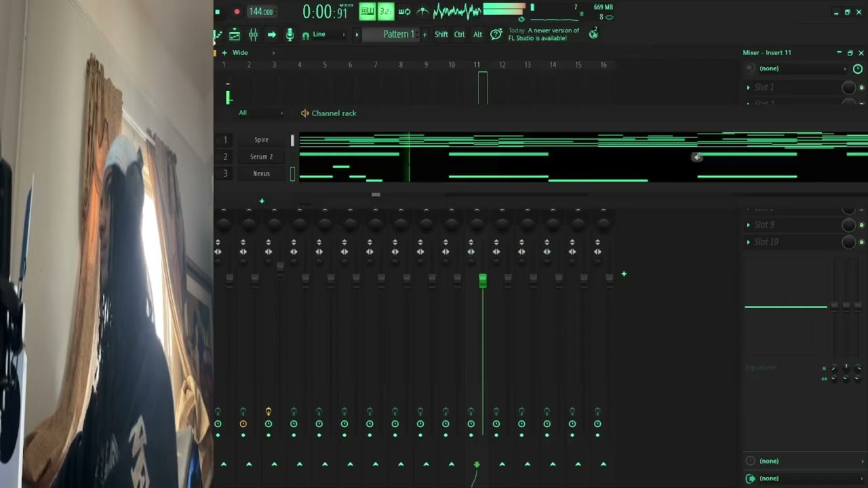Expand Slot 1 effect menu
868x488 pixels.
tap(749, 87)
